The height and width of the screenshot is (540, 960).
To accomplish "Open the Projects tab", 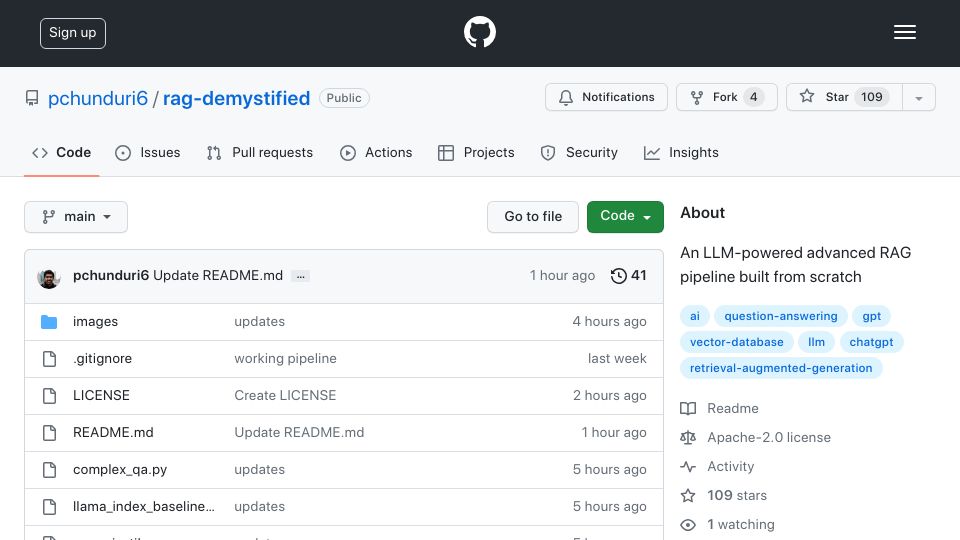I will (x=476, y=152).
